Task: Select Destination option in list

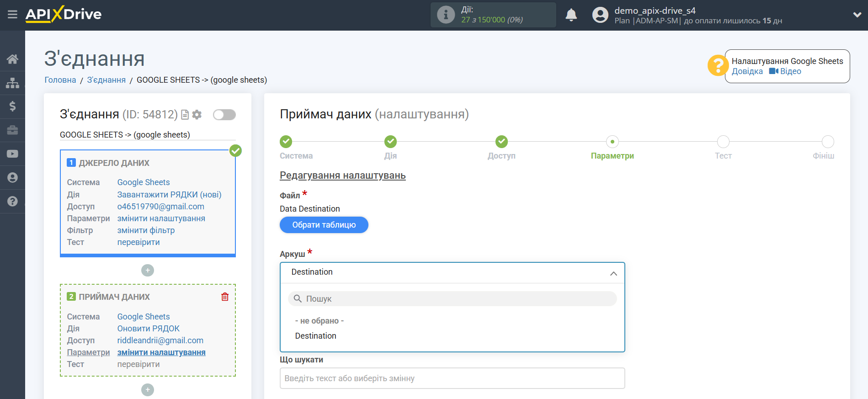Action: 316,336
